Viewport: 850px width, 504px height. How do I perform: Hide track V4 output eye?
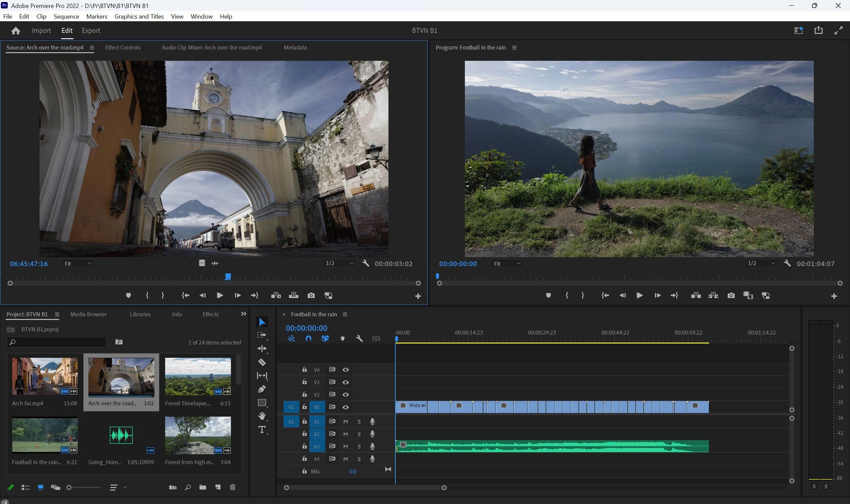[345, 370]
